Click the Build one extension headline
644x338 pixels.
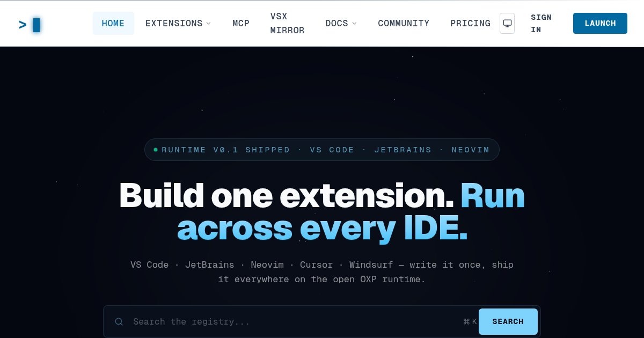tap(322, 212)
